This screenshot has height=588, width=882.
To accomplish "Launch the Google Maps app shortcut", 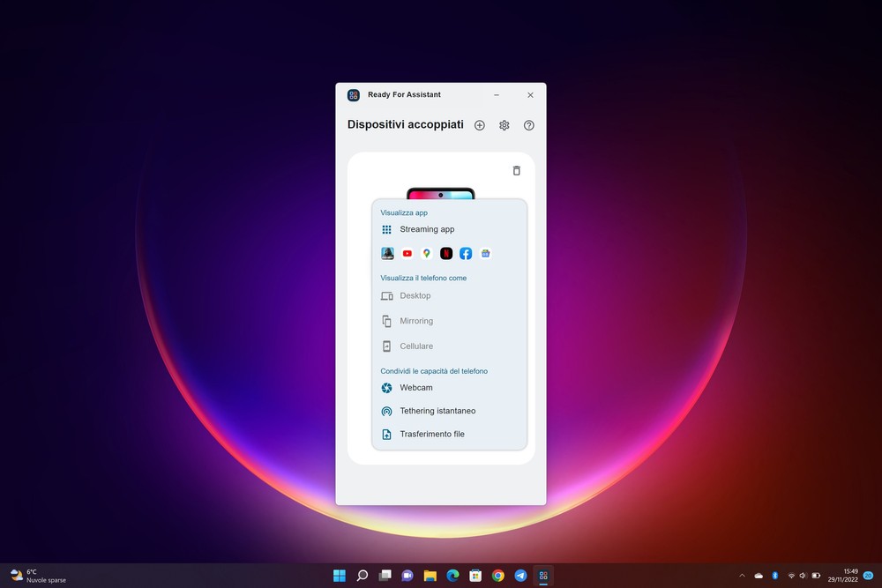I will click(426, 254).
